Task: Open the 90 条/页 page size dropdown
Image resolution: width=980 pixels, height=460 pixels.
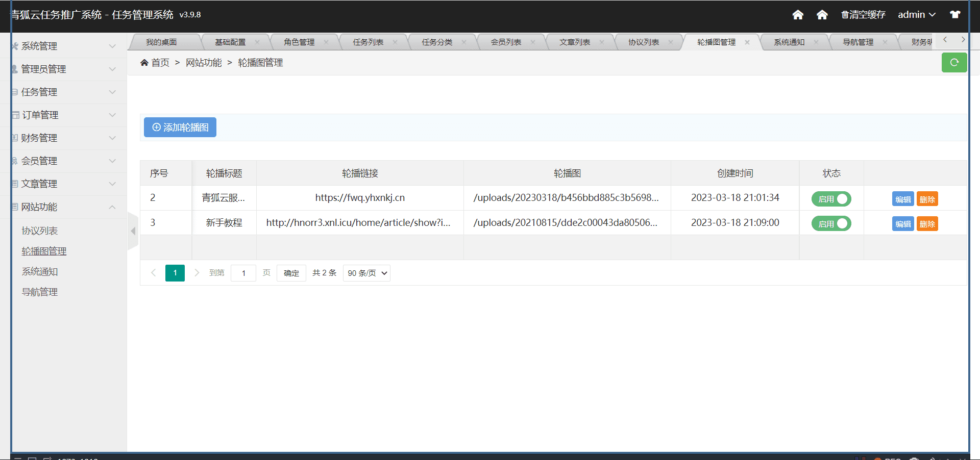Action: [366, 273]
